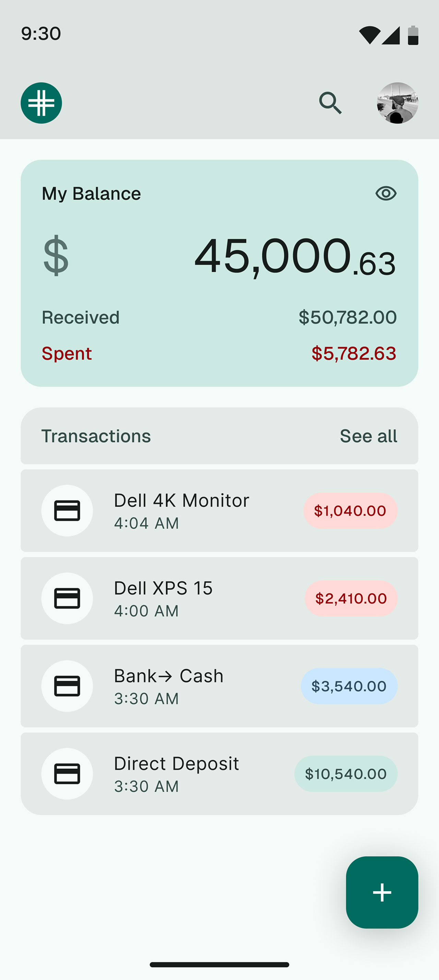This screenshot has height=980, width=439.
Task: Tap the green app logo icon
Action: 41,103
